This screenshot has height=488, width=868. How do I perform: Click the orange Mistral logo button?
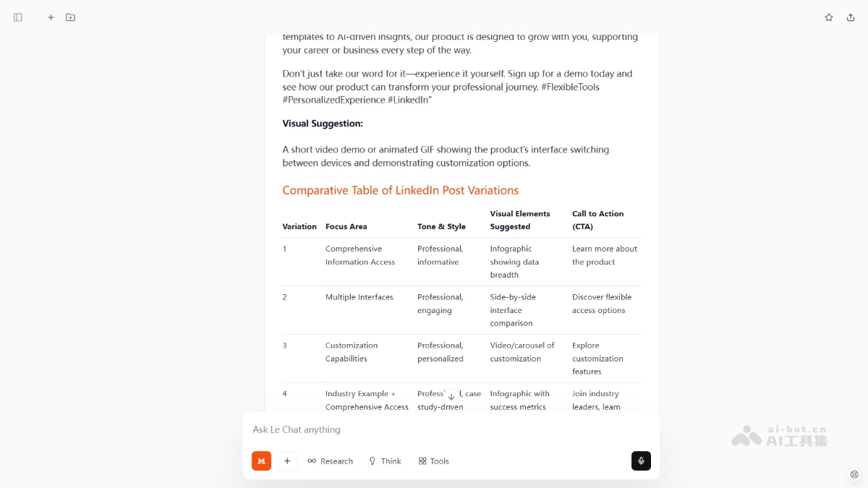click(x=261, y=461)
